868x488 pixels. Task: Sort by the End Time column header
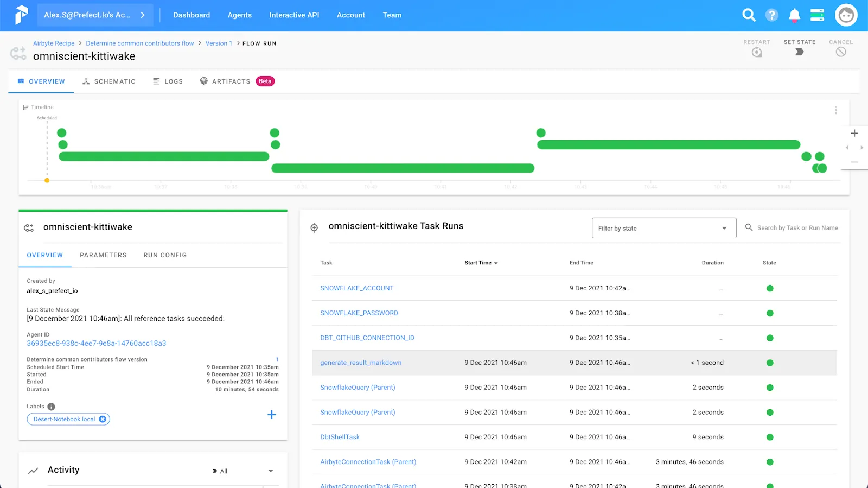[x=582, y=263]
